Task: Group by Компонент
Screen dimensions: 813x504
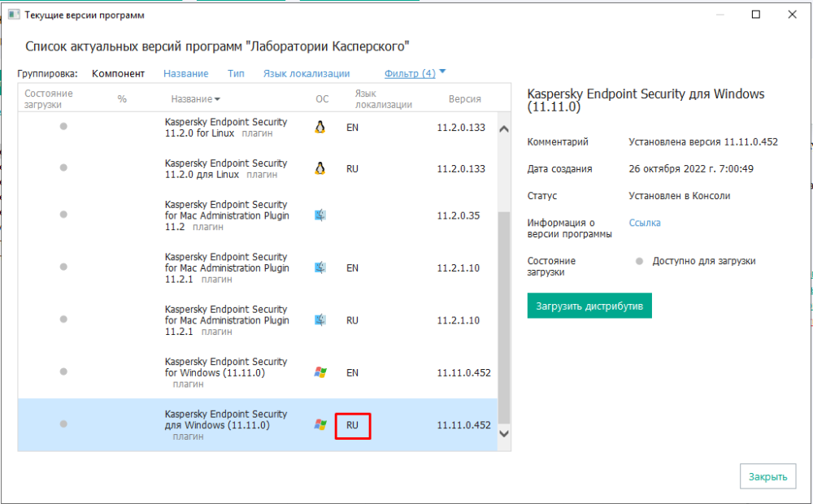Action: click(118, 73)
